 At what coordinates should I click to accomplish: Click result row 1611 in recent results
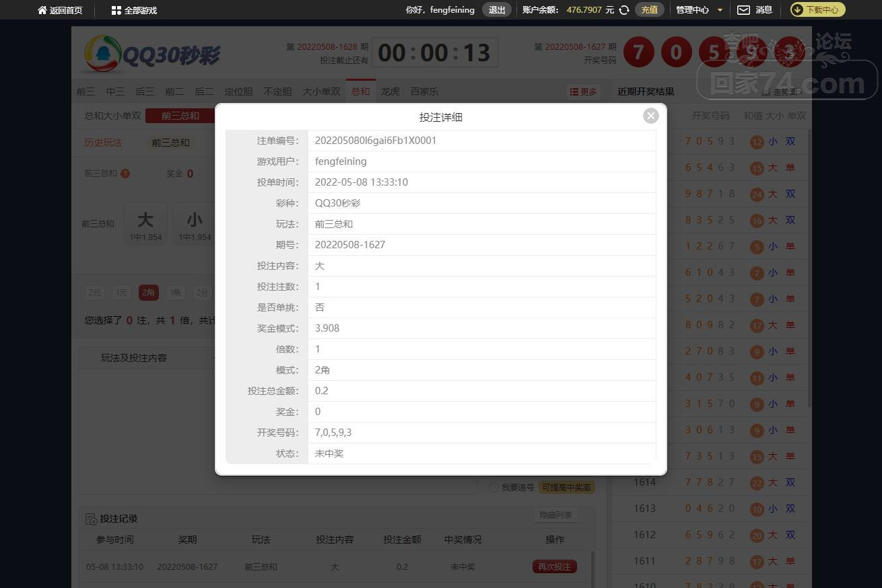710,561
